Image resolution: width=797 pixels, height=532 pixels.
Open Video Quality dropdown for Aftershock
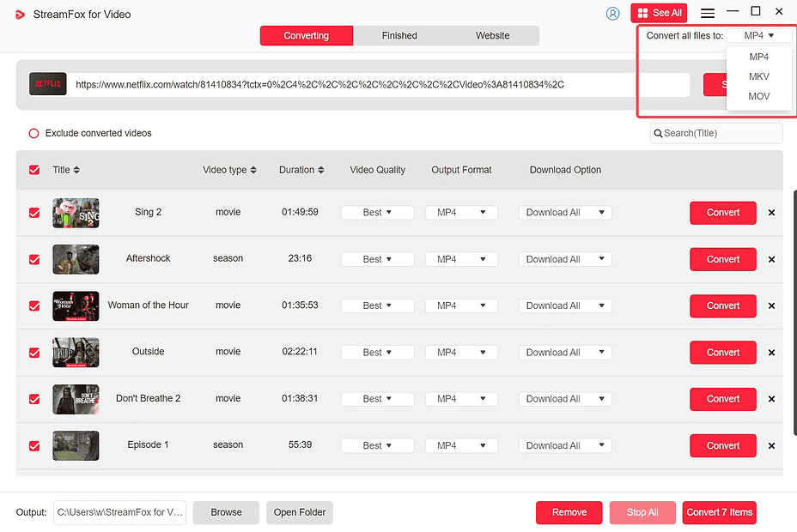pos(377,259)
